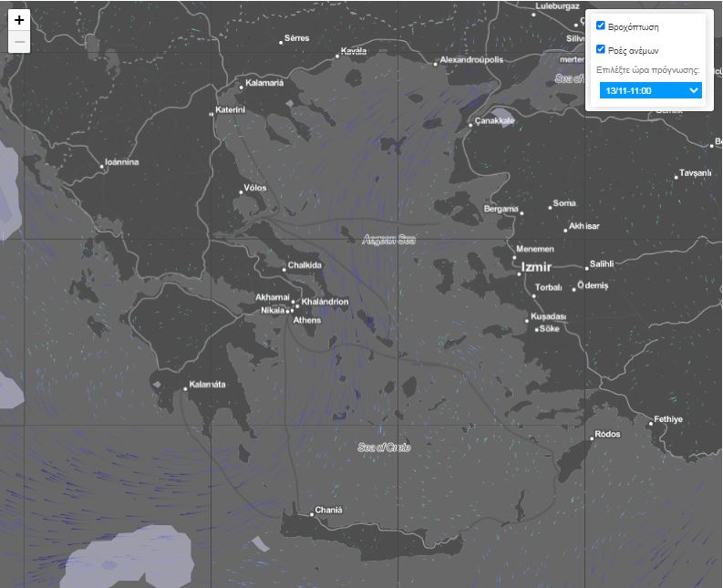Click the Aegean Sea map label
Image resolution: width=723 pixels, height=588 pixels.
(388, 240)
